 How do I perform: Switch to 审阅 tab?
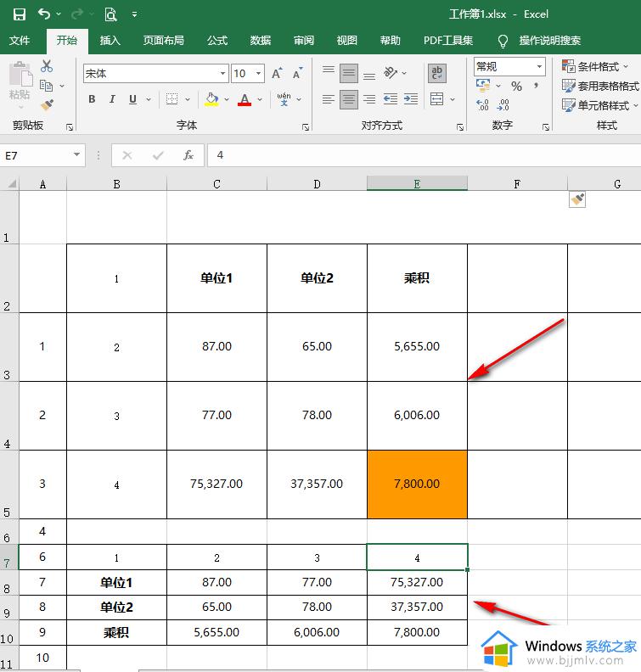[304, 40]
